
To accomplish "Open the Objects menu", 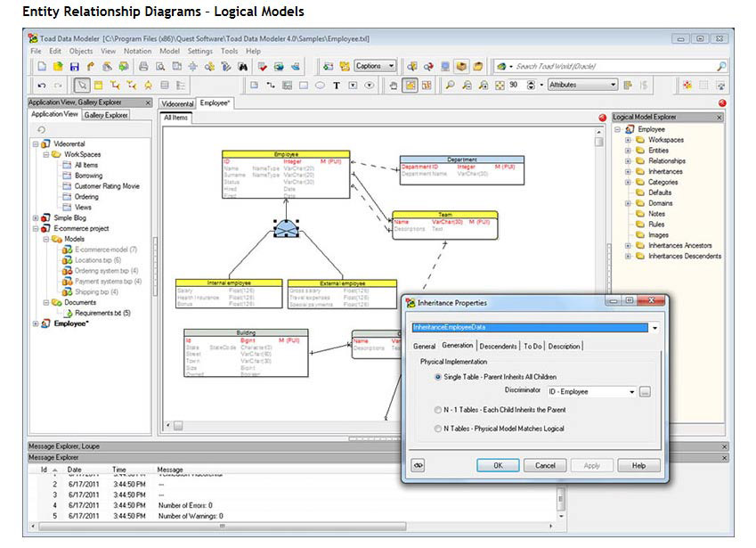I will (x=80, y=51).
